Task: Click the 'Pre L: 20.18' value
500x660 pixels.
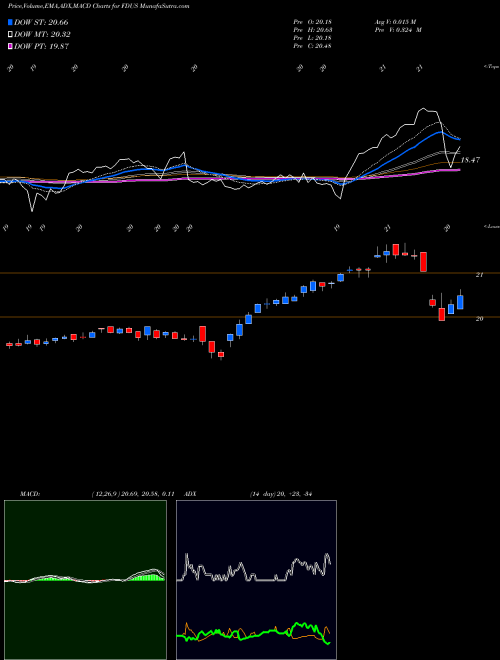Action: coord(312,38)
